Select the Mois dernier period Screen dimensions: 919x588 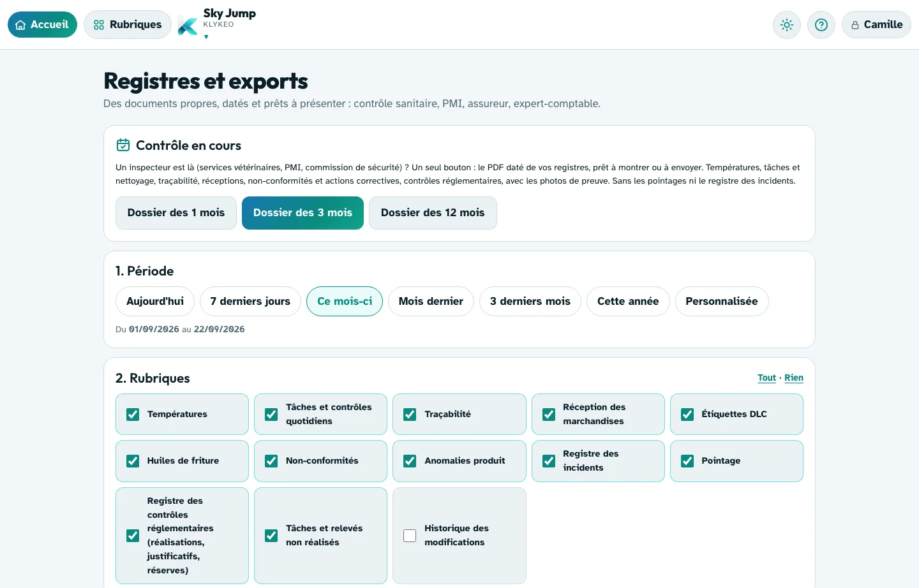coord(431,301)
